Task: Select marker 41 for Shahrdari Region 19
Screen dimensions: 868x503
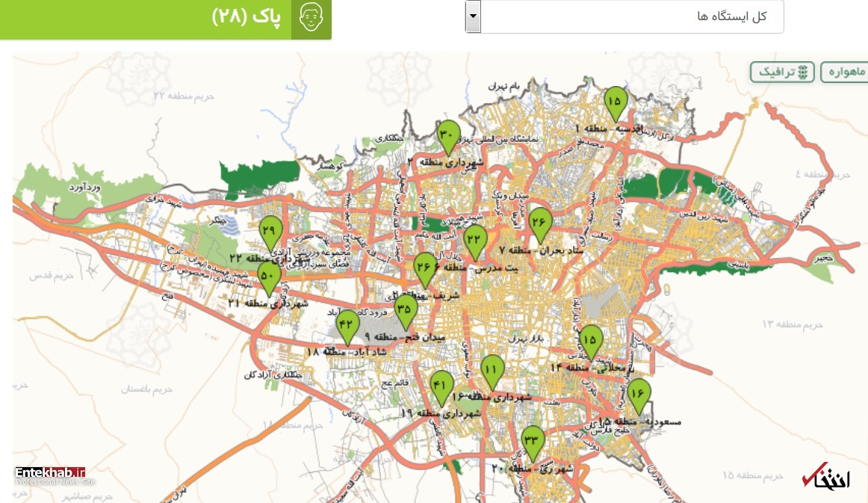Action: pyautogui.click(x=441, y=387)
